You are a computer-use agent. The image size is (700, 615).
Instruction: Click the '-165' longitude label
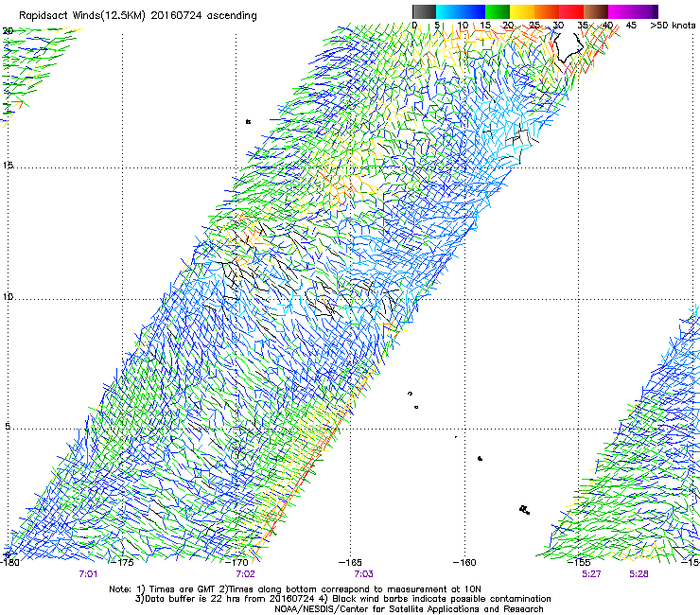(x=350, y=563)
